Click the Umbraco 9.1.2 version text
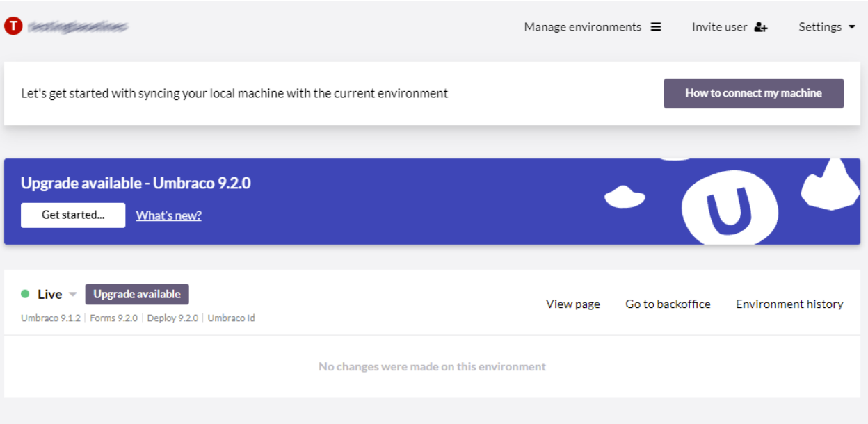 click(51, 318)
